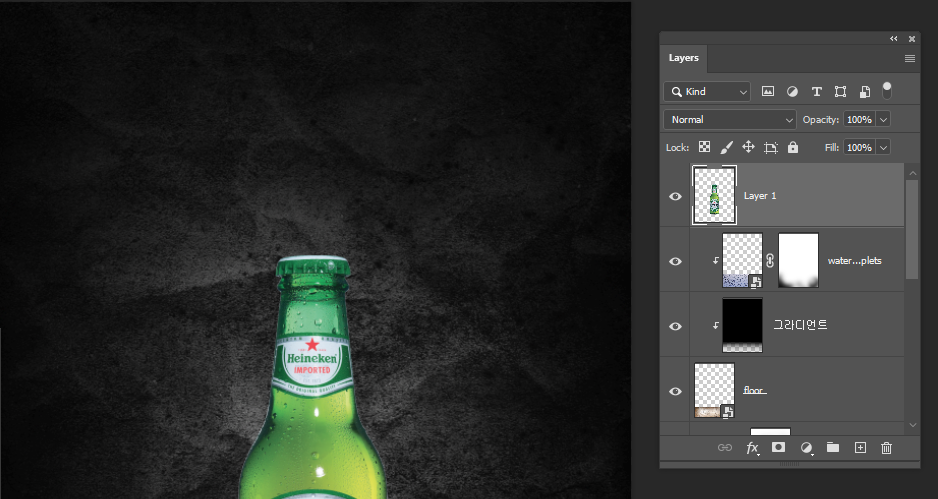Hide the floor layer

tap(675, 391)
